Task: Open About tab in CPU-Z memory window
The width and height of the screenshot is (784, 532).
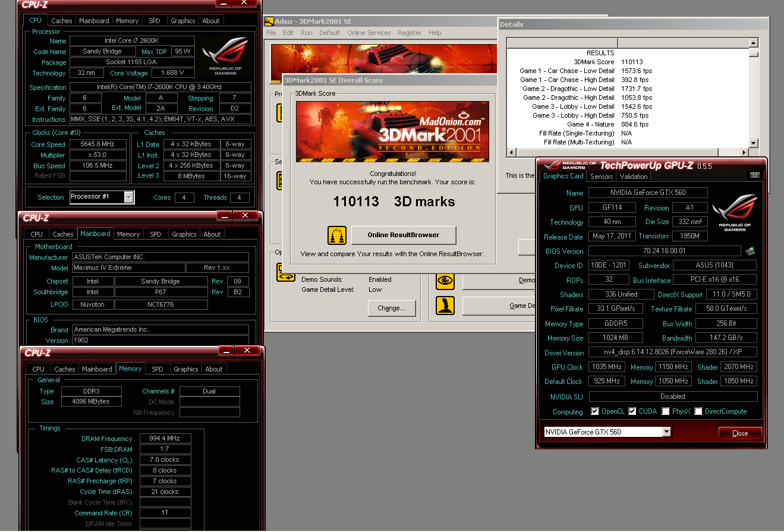Action: [214, 369]
